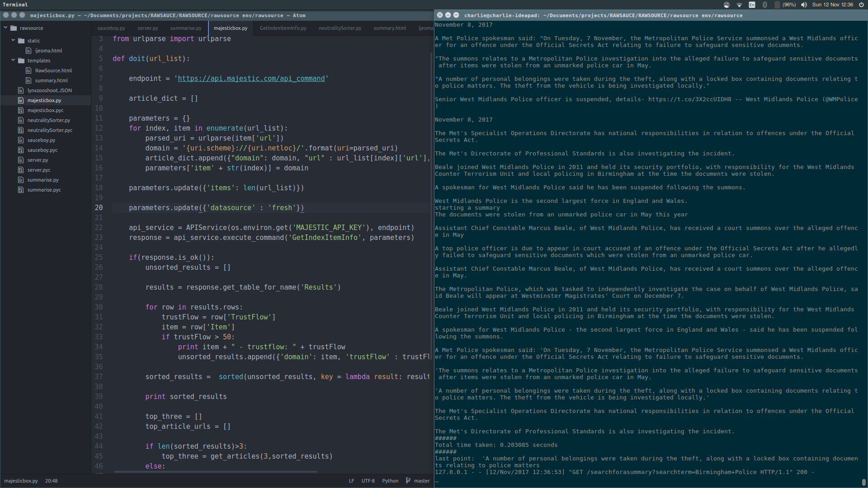
Task: Open server.py in the tree view
Action: click(38, 160)
